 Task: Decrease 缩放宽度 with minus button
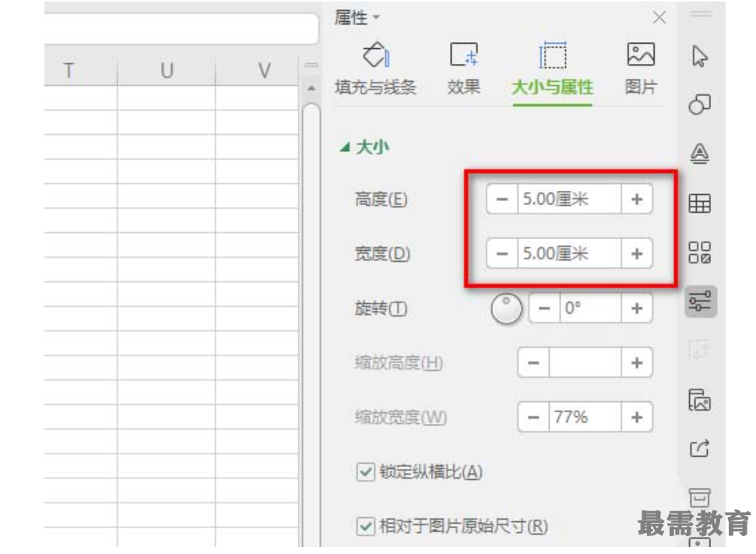pos(533,417)
